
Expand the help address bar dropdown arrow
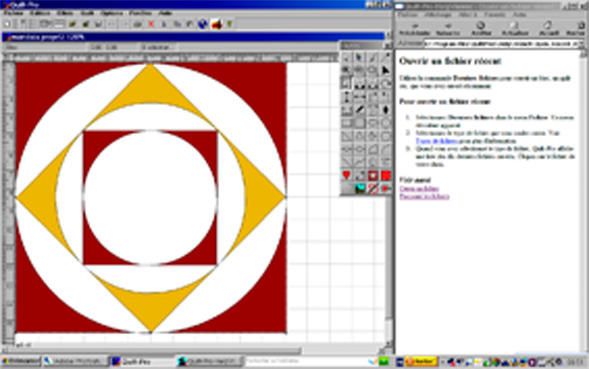[x=581, y=44]
